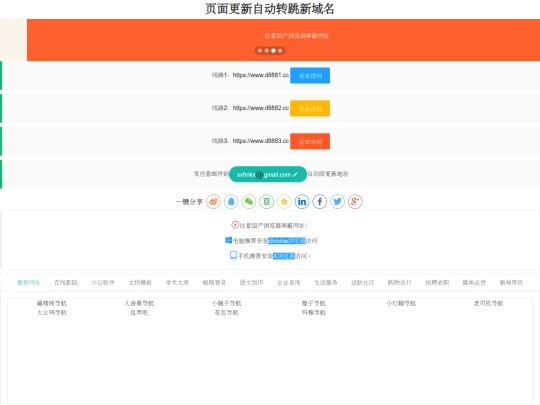This screenshot has height=405, width=540.
Task: Share to Douban icon
Action: pos(267,201)
